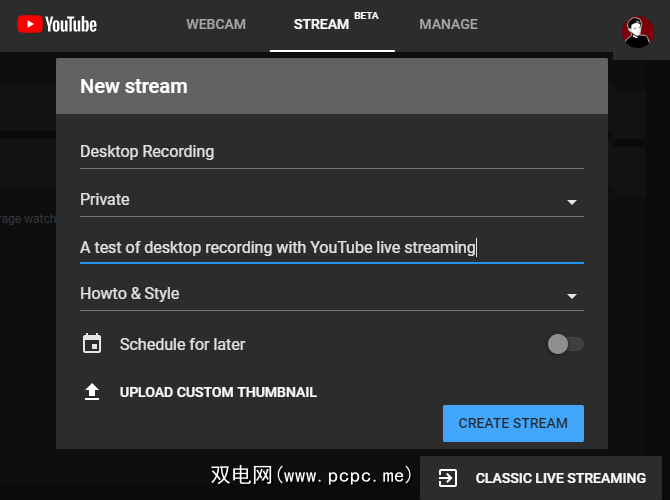
Task: Click the Desktop Recording title field
Action: pyautogui.click(x=330, y=152)
